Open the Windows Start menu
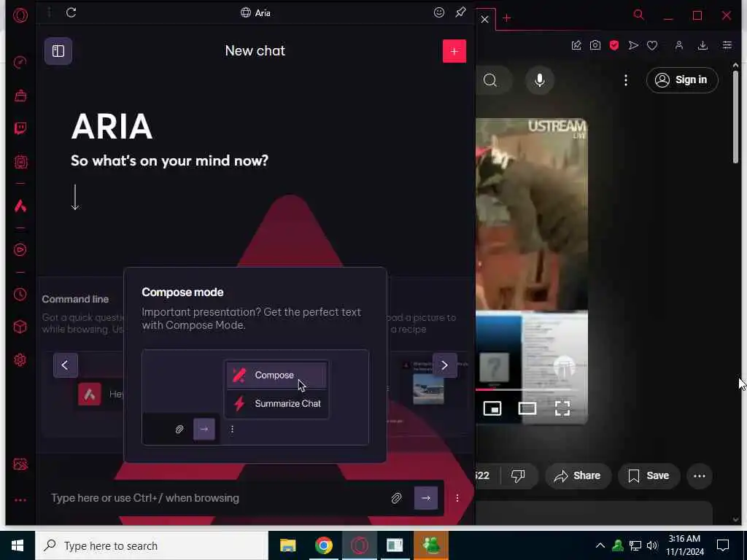Screen dimensions: 747x560 [x=18, y=545]
